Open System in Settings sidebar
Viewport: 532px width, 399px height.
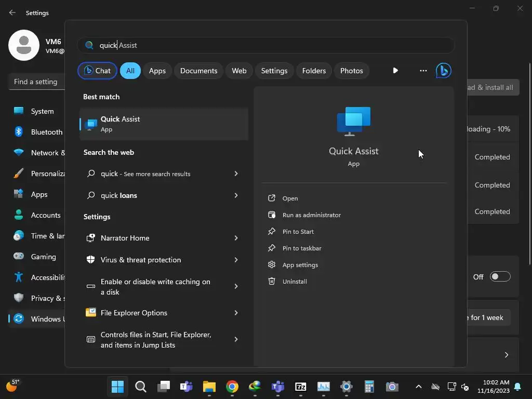(x=37, y=111)
